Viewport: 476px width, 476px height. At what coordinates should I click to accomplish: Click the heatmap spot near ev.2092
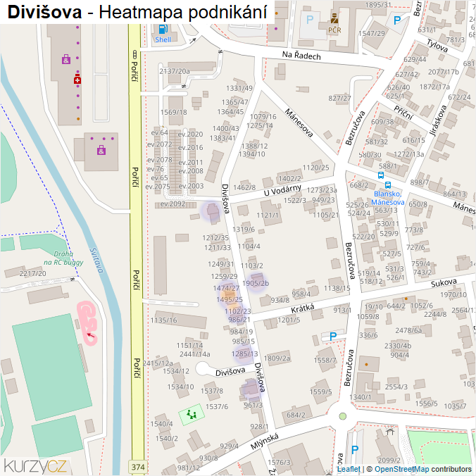211,211
